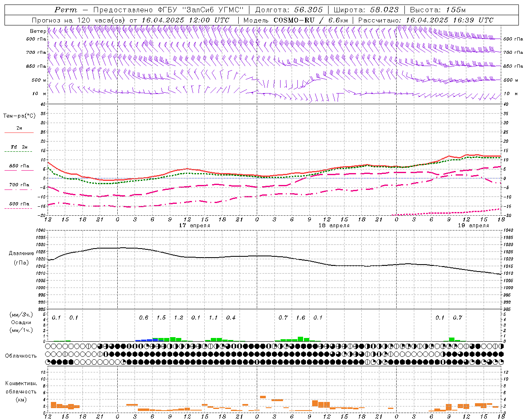Click the "Td 2м" dew point legend label
Viewport: 525px width, 420px height.
tap(19, 147)
